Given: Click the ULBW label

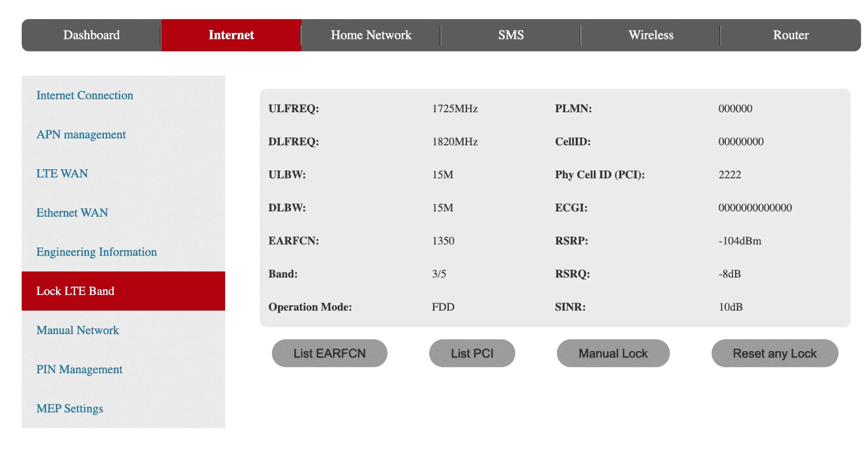Looking at the screenshot, I should (x=287, y=175).
